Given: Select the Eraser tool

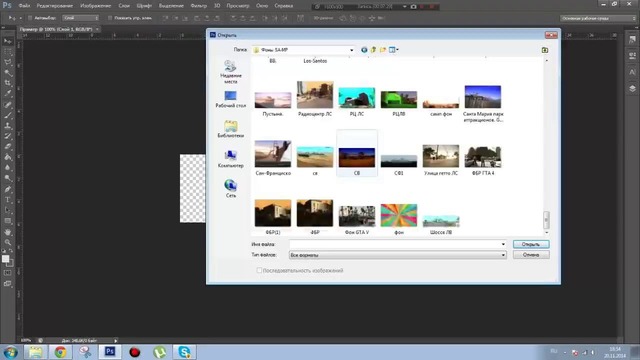Looking at the screenshot, I should pyautogui.click(x=8, y=147).
